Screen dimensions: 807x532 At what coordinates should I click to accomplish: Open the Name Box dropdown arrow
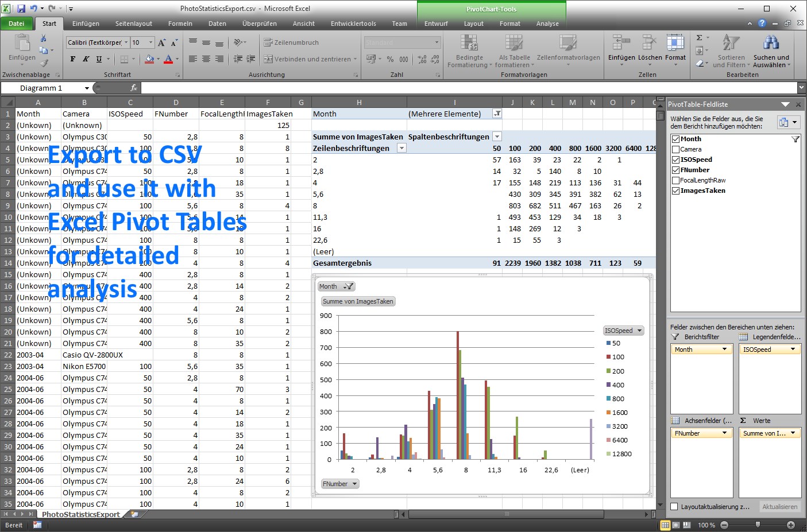87,88
